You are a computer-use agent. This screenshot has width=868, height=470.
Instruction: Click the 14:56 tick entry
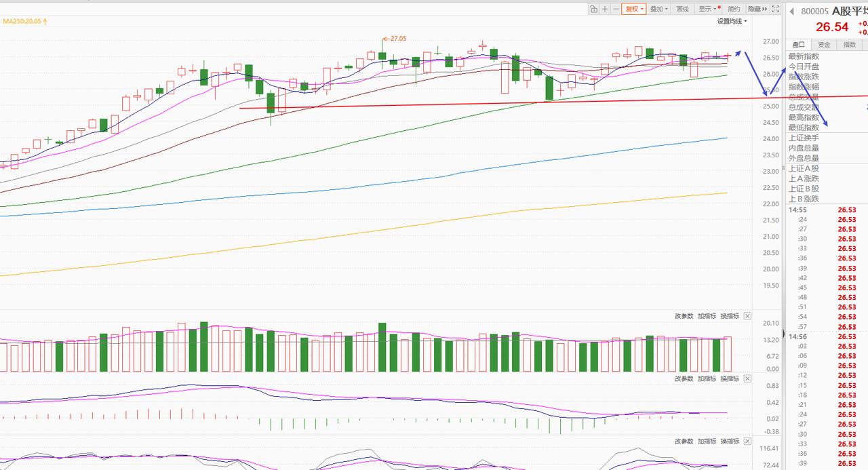point(827,336)
